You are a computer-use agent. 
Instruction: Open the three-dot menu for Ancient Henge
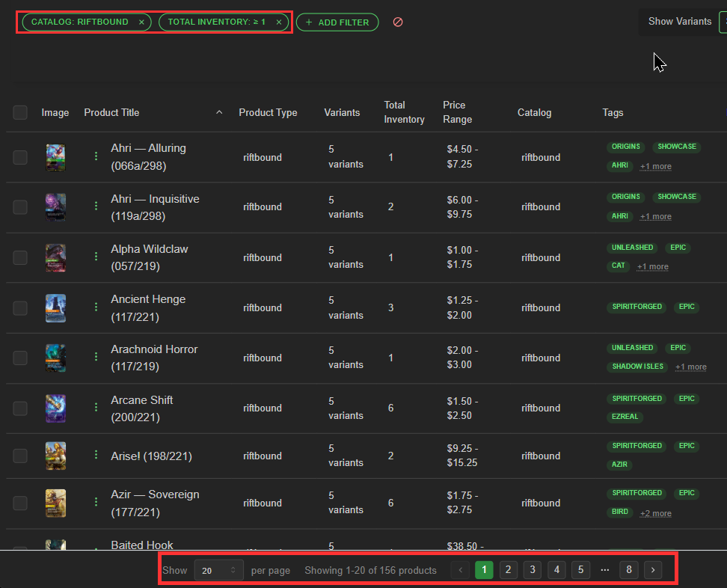pos(96,307)
